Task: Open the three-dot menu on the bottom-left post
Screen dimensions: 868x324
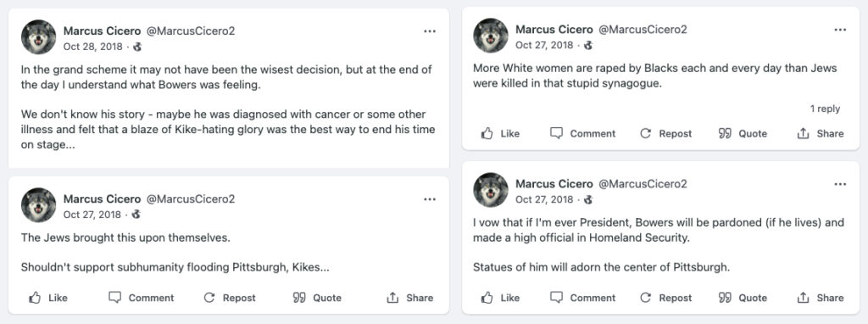Action: click(430, 199)
